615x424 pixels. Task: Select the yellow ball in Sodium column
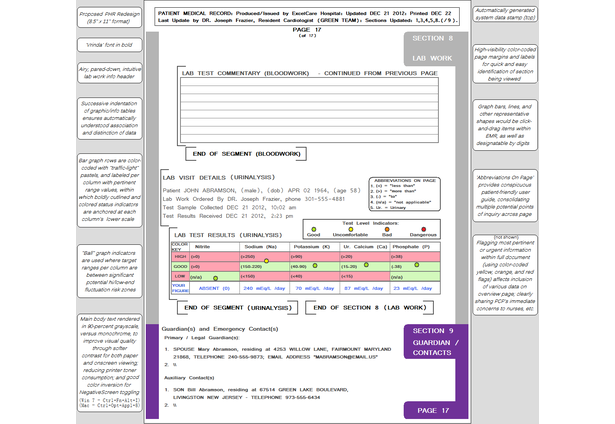[266, 261]
